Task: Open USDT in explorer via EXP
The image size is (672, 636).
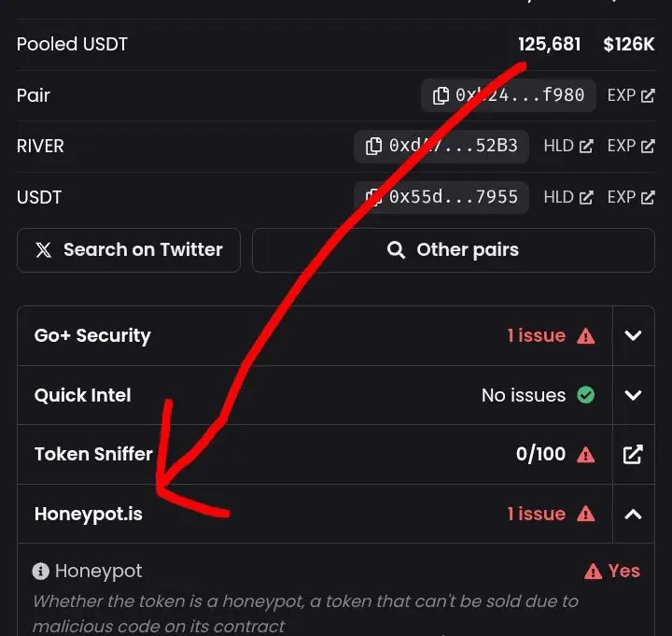Action: click(631, 197)
